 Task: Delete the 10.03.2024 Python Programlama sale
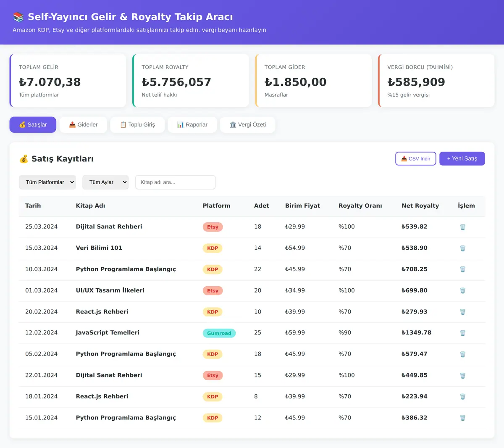tap(462, 269)
